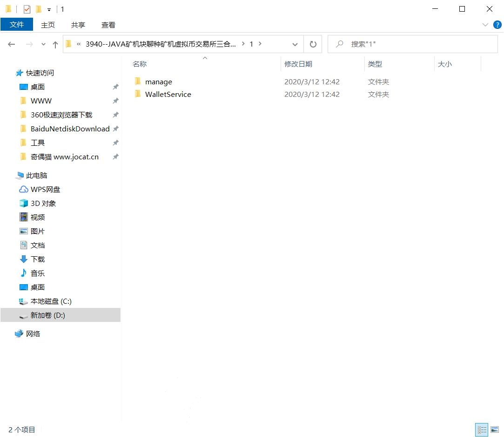Open the recent locations dropdown arrow

43,44
